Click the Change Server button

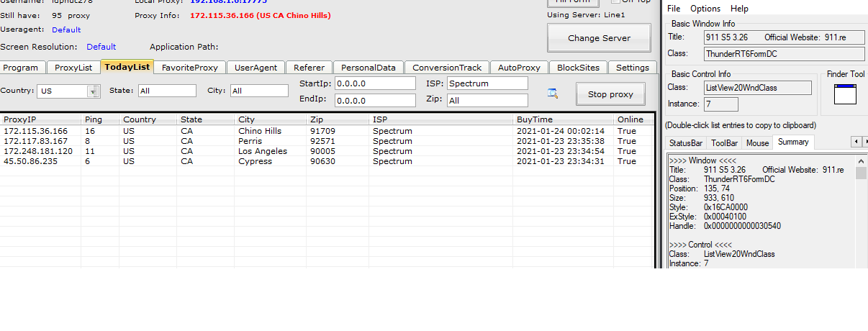(x=599, y=38)
